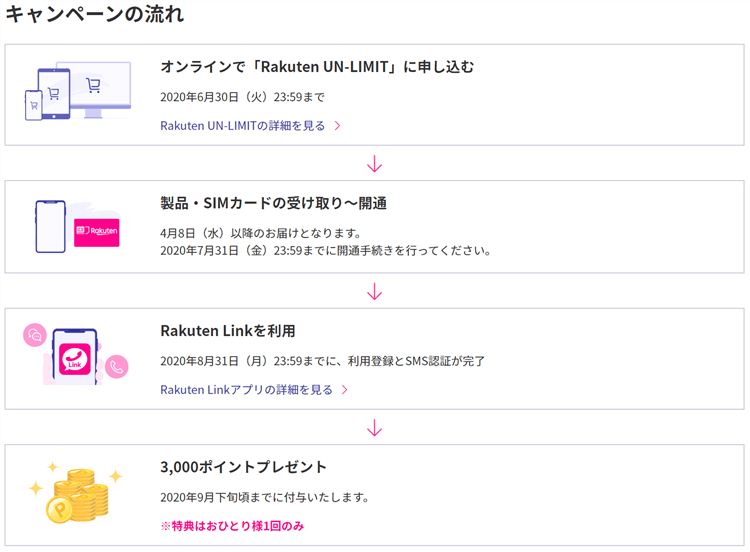Open the Rakuten UN-LIMIT details link
This screenshot has width=750, height=552.
(244, 126)
